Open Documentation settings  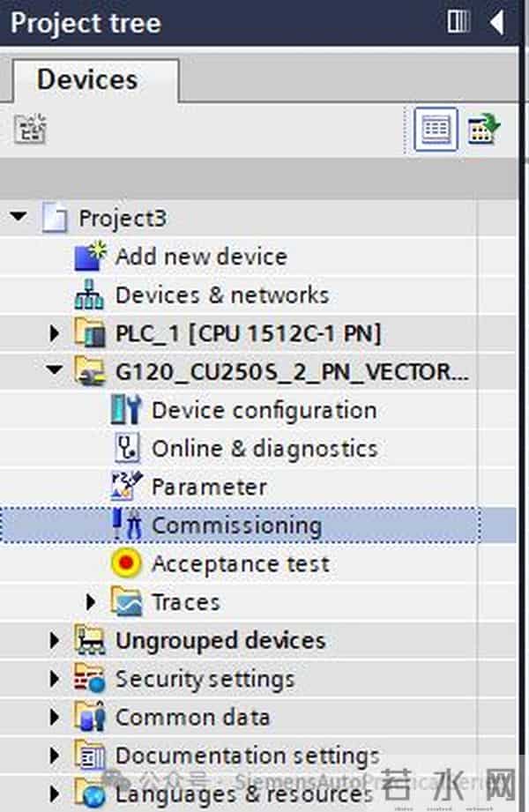click(247, 756)
